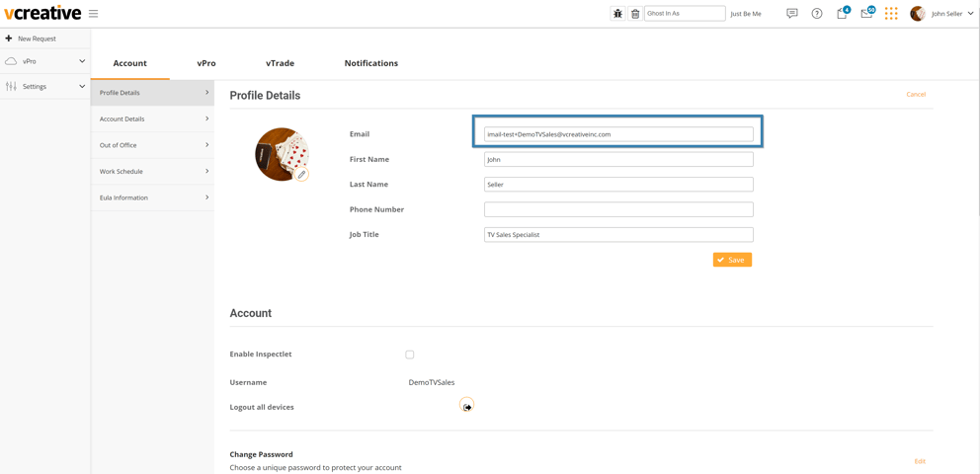
Task: Open Account Details section chevron
Action: pos(206,118)
